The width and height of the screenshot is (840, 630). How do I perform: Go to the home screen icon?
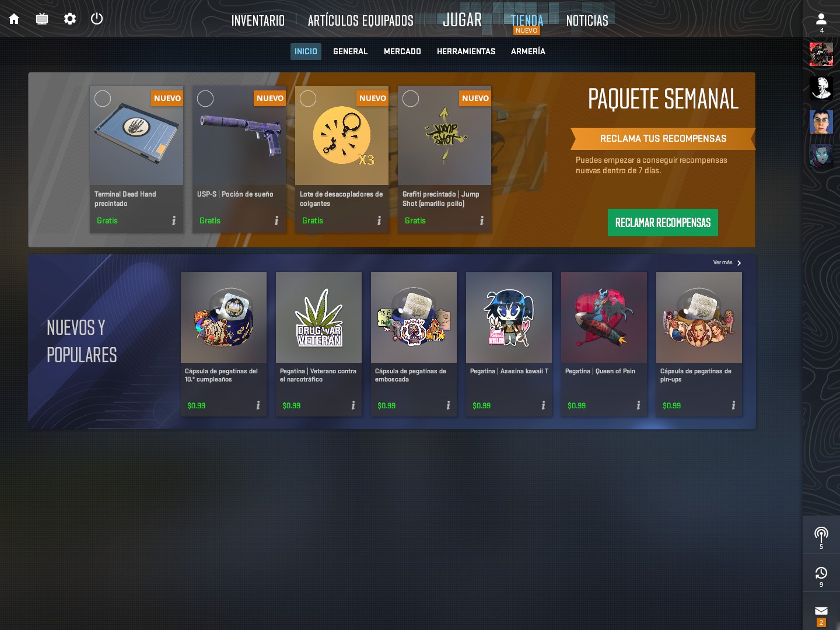pyautogui.click(x=14, y=19)
